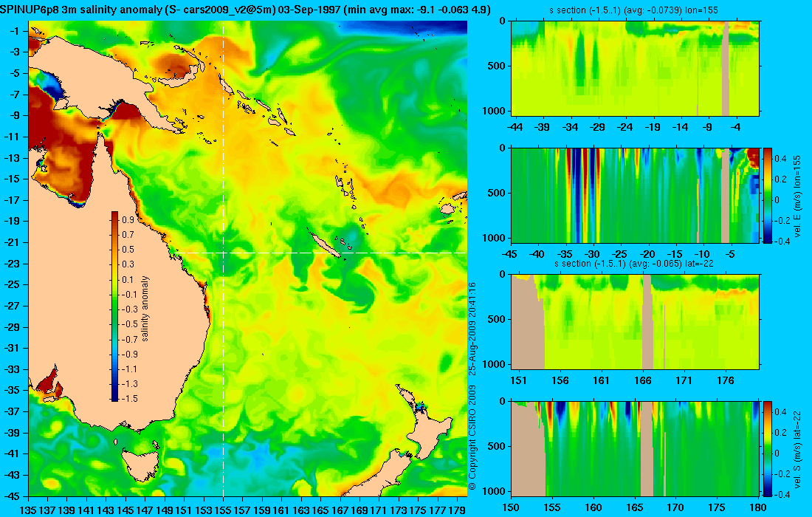Click the lat=-22 salinity section plot
The image size is (812, 517).
[636, 322]
